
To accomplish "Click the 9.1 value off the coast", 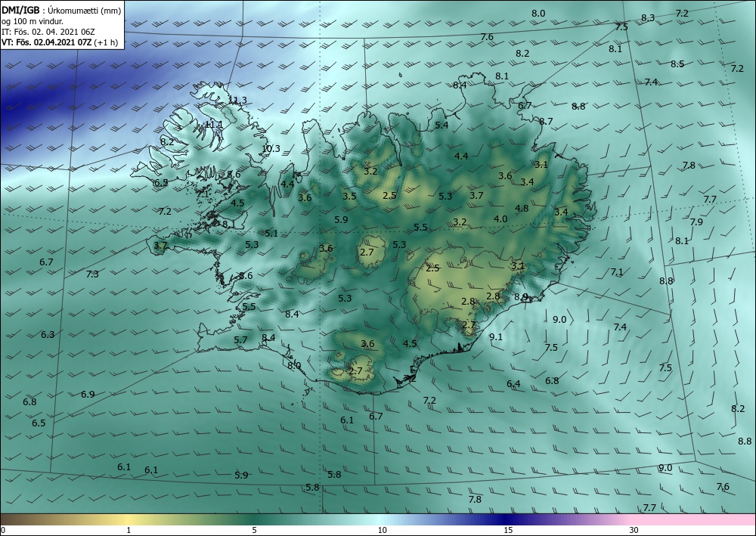I will pos(496,337).
